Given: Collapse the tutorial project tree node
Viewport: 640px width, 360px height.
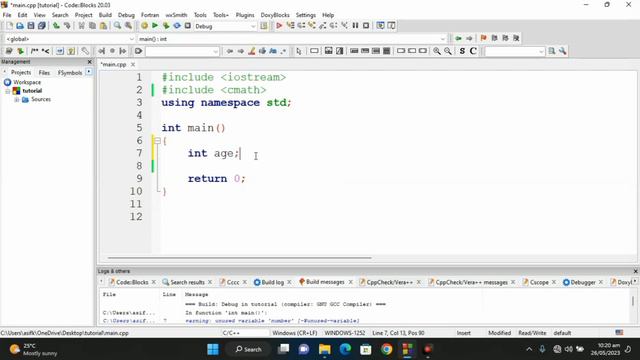Looking at the screenshot, I should (8, 91).
